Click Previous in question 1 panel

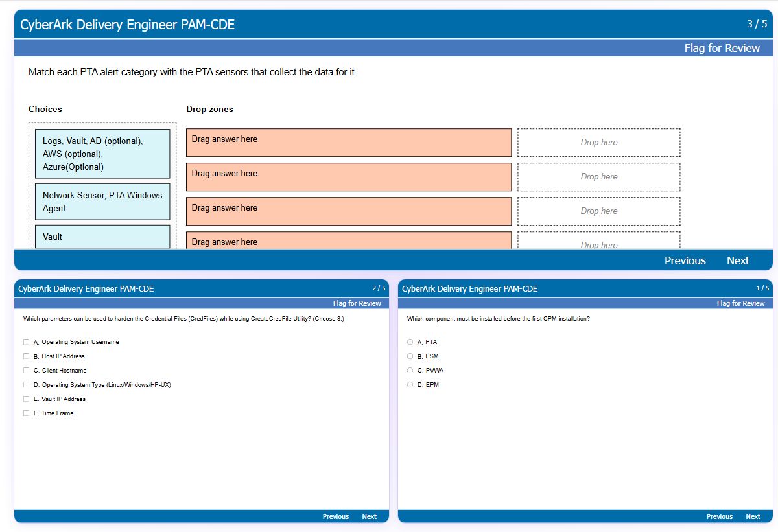pos(720,516)
